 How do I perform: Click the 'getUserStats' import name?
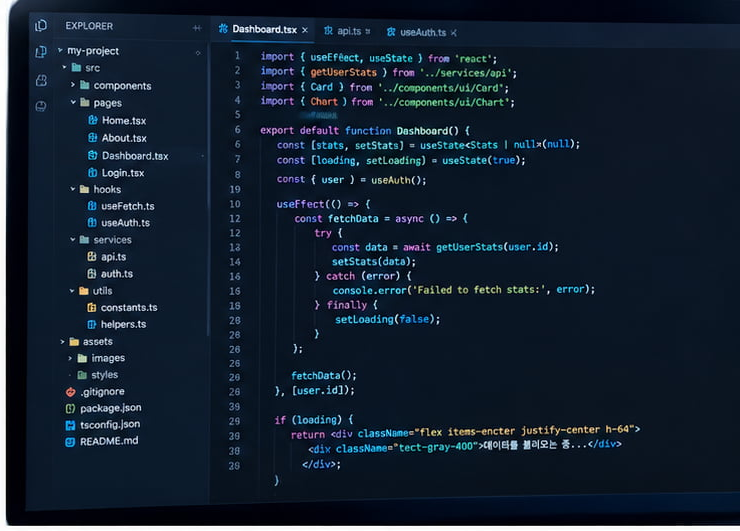coord(343,73)
